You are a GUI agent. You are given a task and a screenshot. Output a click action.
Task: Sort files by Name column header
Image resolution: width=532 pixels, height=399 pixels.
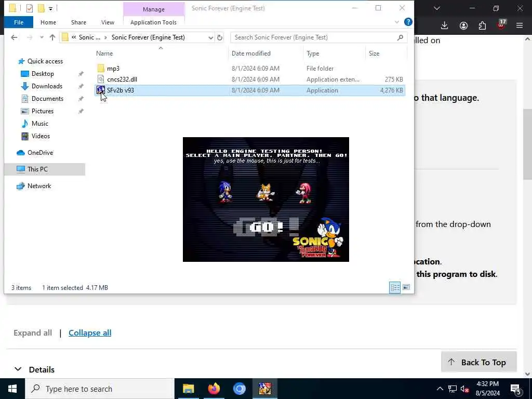(x=104, y=54)
